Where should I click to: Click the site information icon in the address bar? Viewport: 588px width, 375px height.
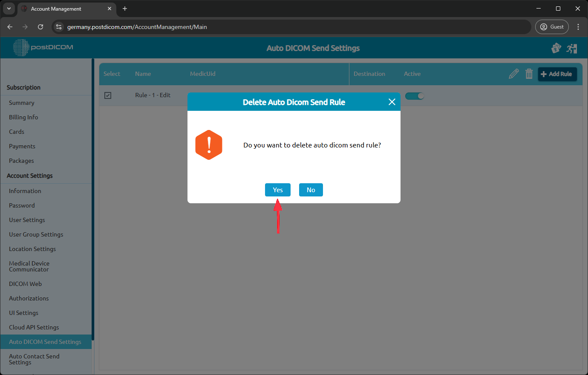[x=58, y=26]
